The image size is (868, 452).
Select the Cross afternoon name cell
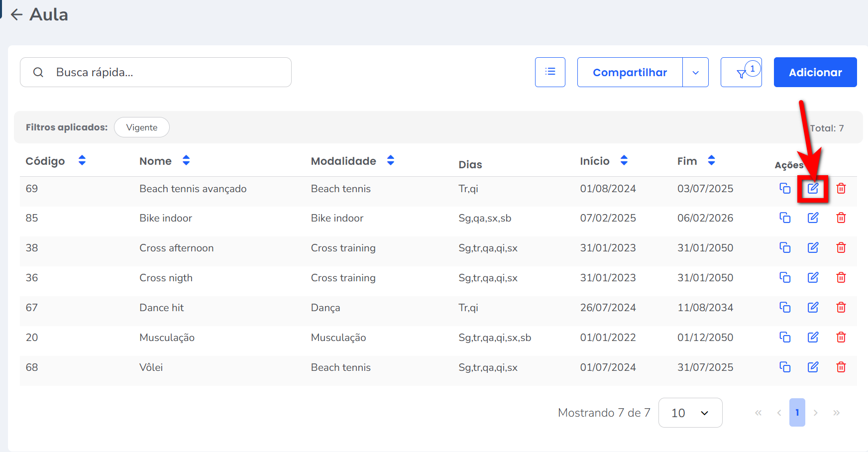177,248
